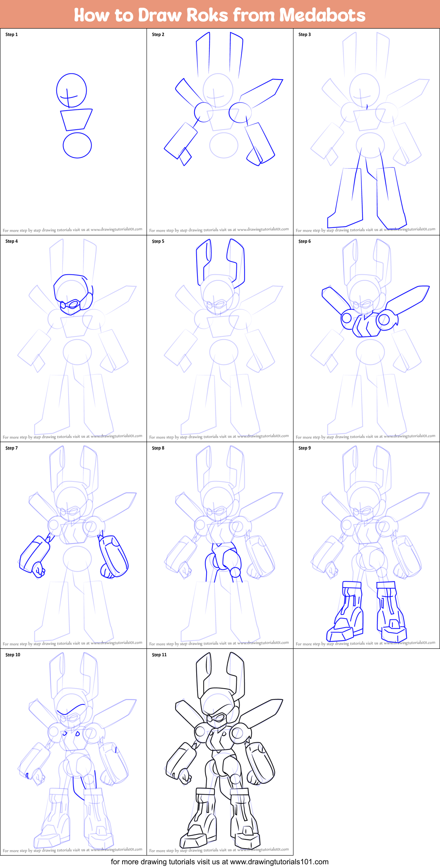This screenshot has width=440, height=868.
Task: Click the 'Step 1' label
Action: (12, 34)
